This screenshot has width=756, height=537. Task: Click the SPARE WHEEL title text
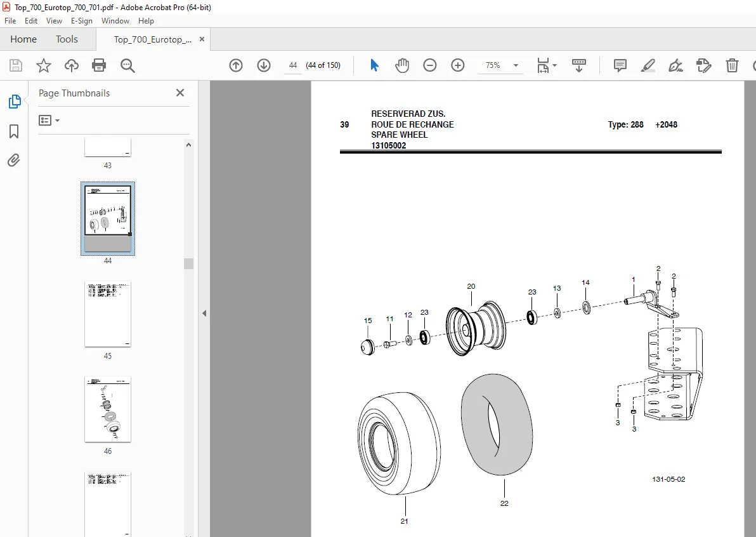pyautogui.click(x=399, y=135)
